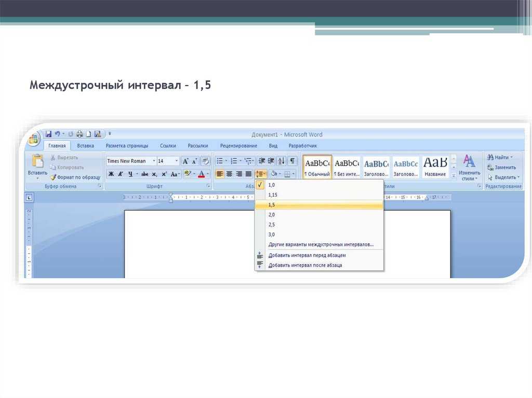The height and width of the screenshot is (398, 532).
Task: Increase the paragraph indent
Action: click(271, 161)
